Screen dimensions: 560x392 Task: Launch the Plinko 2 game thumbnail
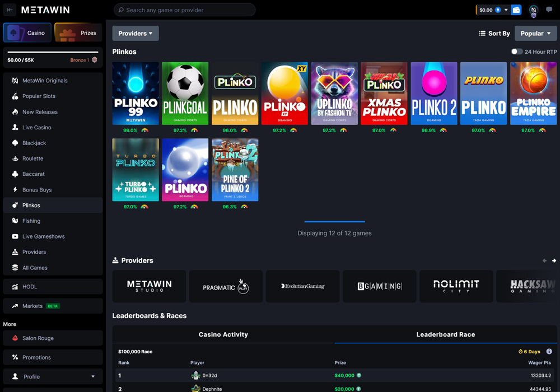pyautogui.click(x=434, y=94)
